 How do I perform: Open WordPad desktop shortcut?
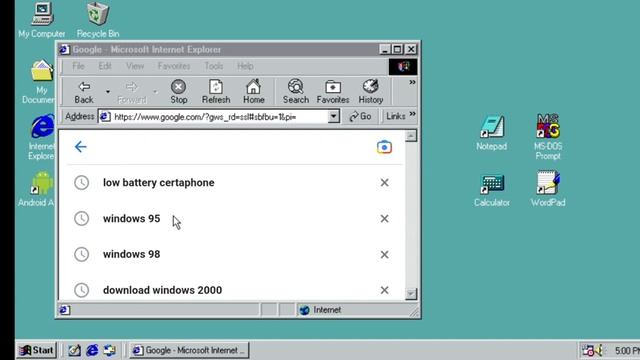tap(548, 189)
